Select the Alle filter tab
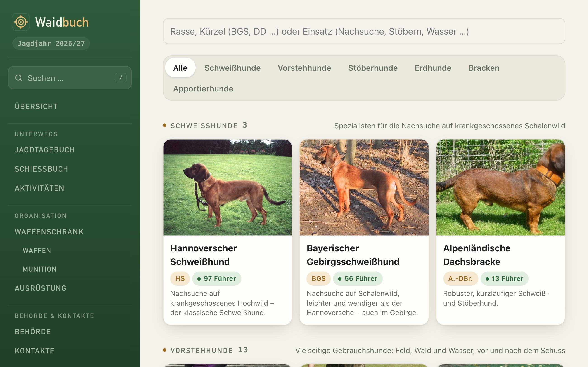 coord(180,68)
